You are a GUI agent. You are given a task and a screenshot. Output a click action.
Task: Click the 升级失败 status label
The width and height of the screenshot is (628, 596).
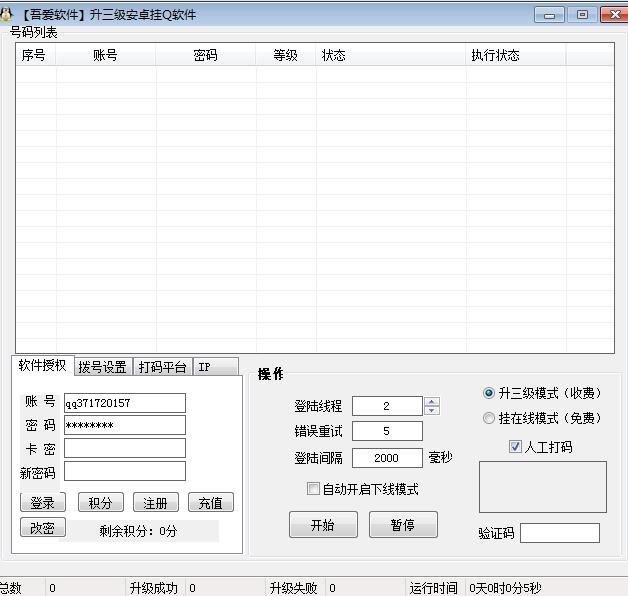(x=293, y=588)
